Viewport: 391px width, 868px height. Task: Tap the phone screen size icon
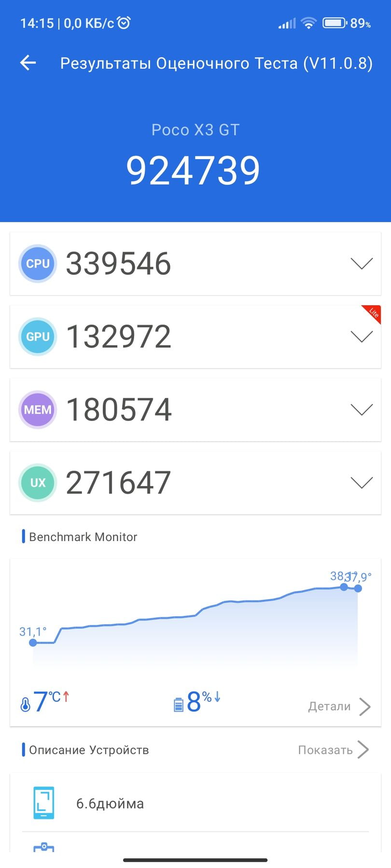click(44, 803)
